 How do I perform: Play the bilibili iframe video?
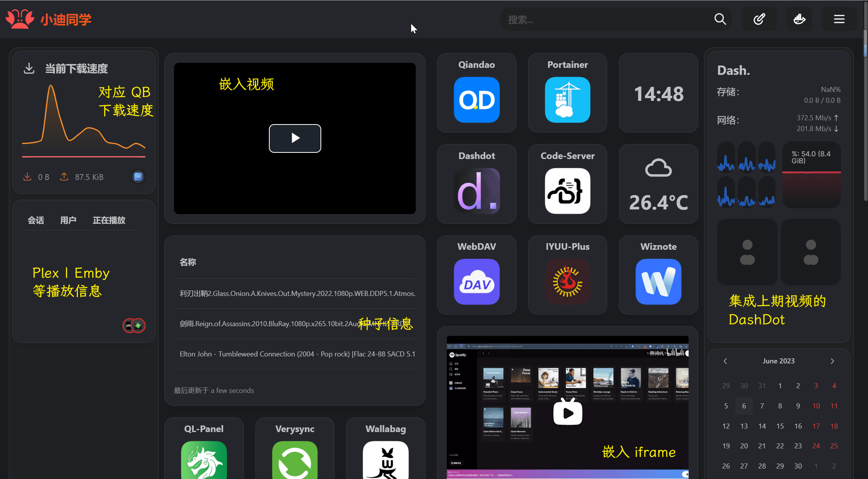point(568,413)
